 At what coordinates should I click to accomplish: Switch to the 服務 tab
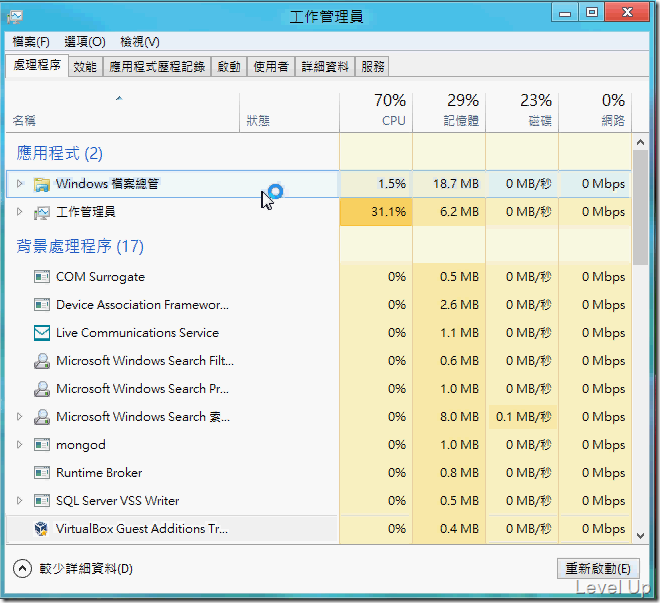373,66
